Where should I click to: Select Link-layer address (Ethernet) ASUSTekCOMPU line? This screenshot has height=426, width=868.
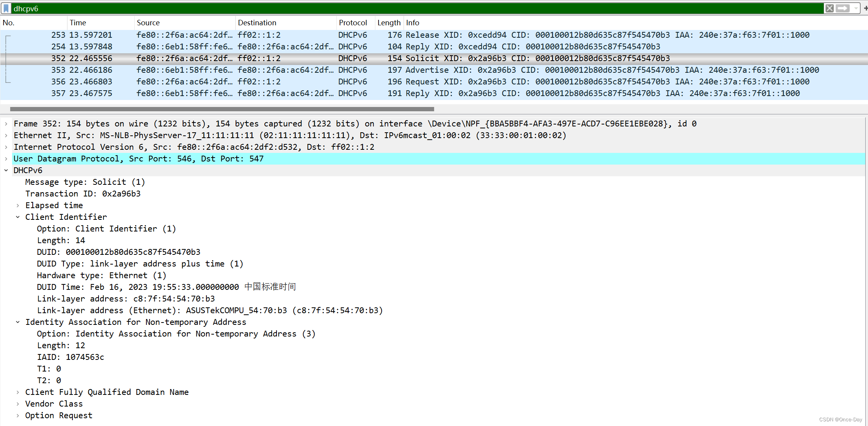tap(210, 310)
